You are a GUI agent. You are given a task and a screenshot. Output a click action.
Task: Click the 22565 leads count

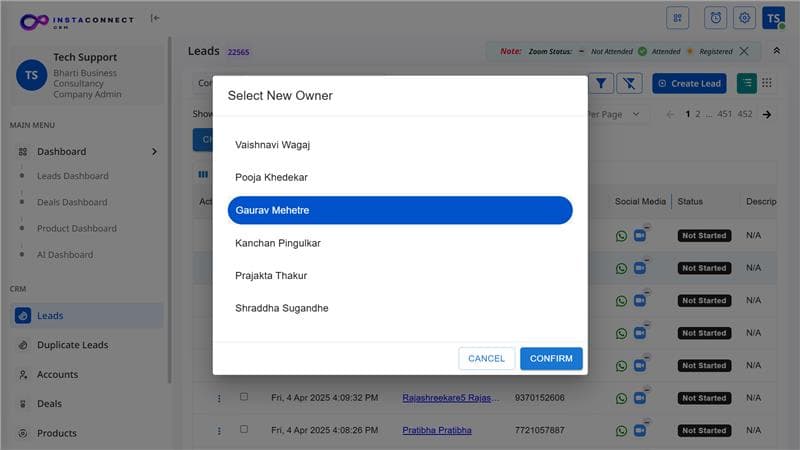coord(238,52)
